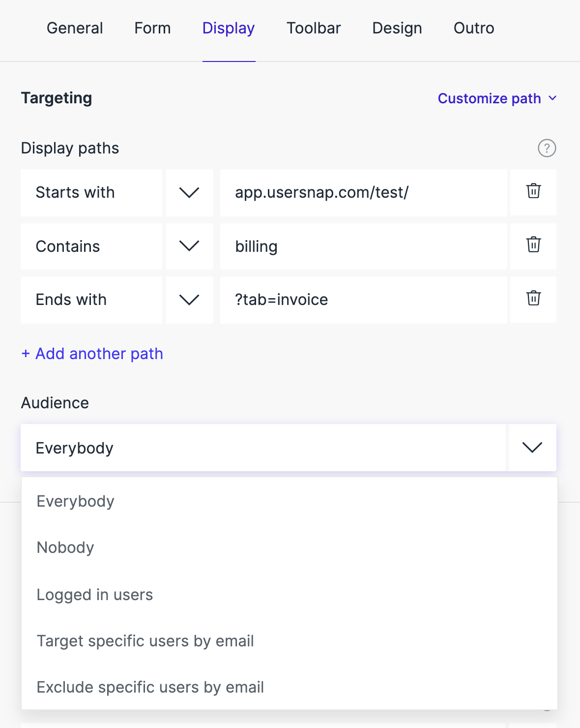Click Add another path

coord(92,353)
